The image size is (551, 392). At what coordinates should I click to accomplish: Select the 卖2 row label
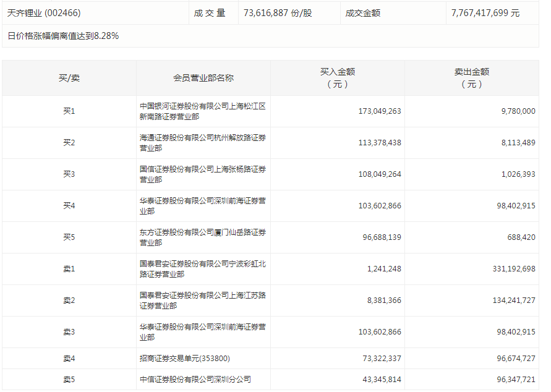click(x=69, y=300)
